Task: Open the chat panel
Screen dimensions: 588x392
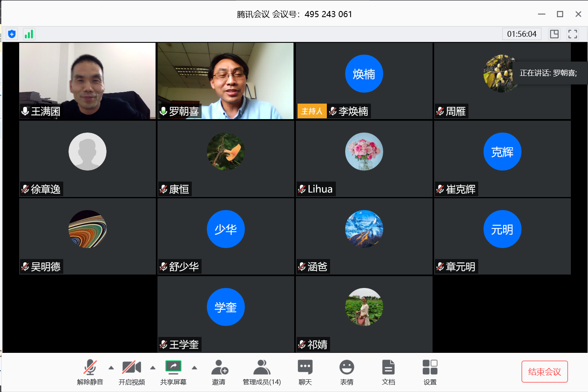Action: [x=305, y=372]
